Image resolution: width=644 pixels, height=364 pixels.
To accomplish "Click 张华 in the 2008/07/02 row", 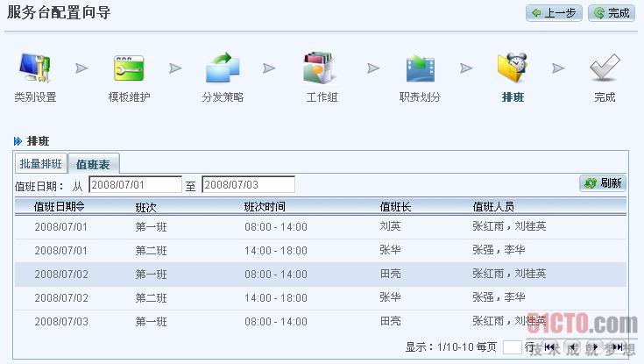I will [x=390, y=297].
